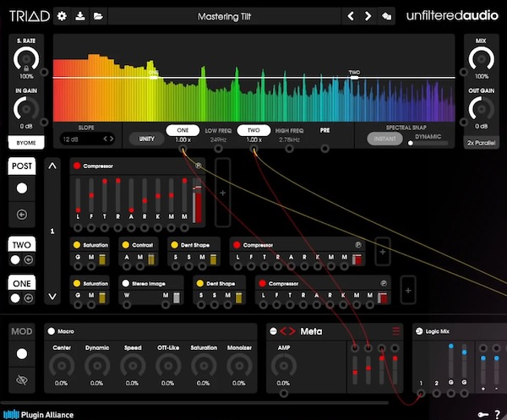
Task: Select the ONE band pill button
Action: pyautogui.click(x=183, y=130)
